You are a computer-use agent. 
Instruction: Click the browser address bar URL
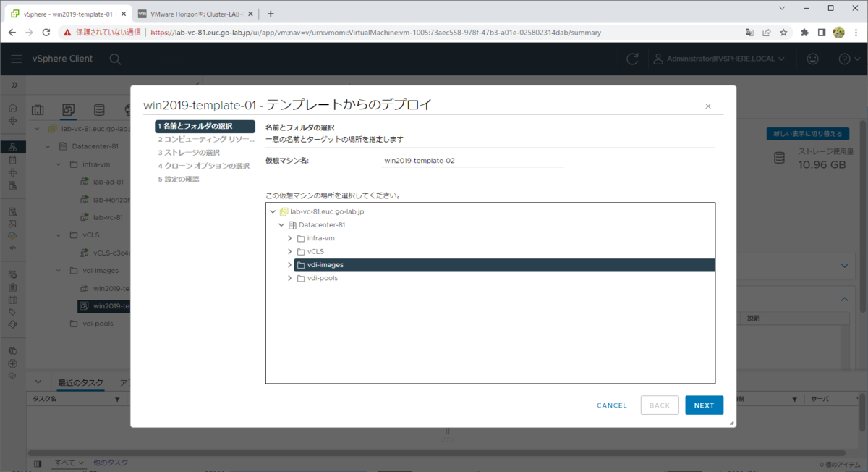point(375,33)
